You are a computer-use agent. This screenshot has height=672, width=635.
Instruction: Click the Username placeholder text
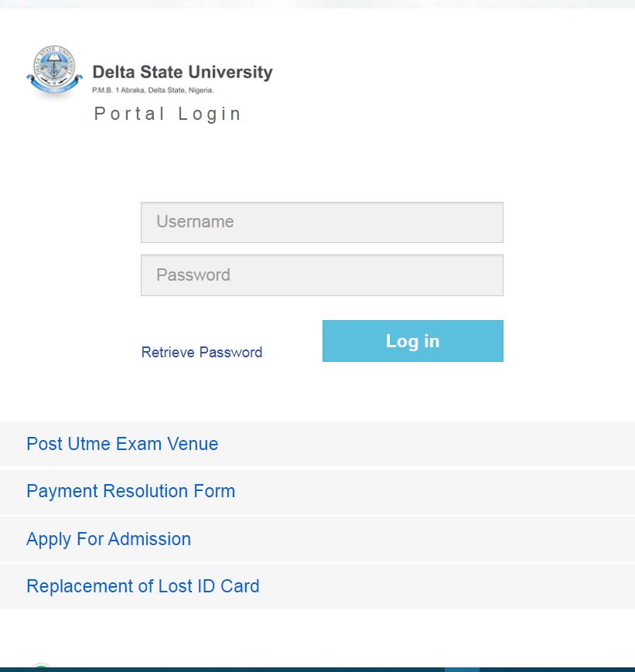pyautogui.click(x=196, y=222)
